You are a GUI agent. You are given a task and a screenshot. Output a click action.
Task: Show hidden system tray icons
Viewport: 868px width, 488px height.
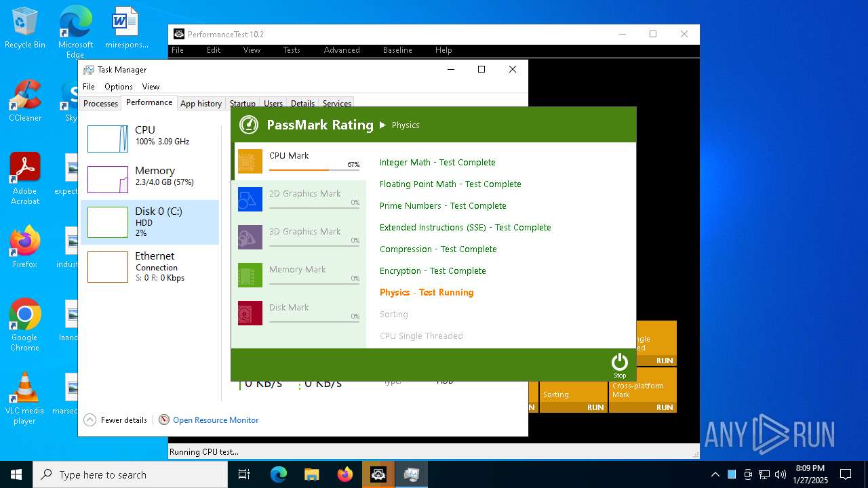pyautogui.click(x=715, y=474)
